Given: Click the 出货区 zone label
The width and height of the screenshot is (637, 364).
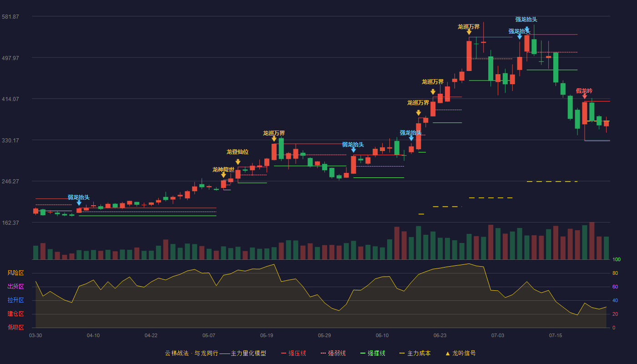Looking at the screenshot, I should (15, 287).
